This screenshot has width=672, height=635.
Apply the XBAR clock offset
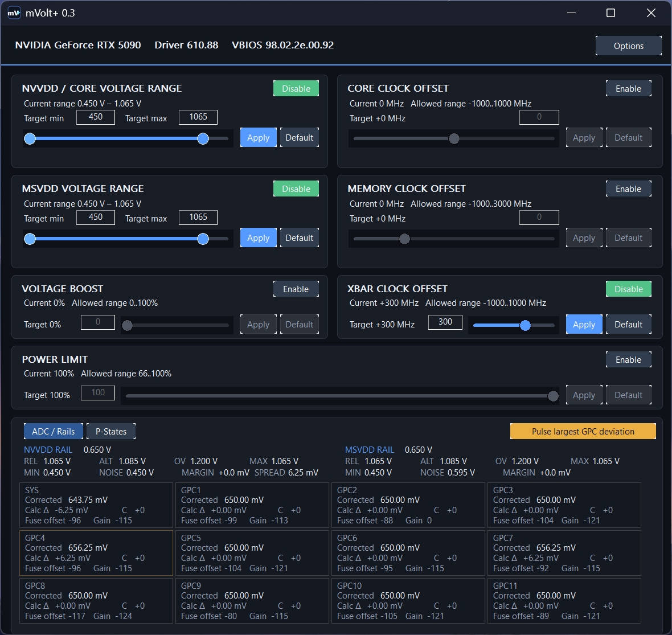584,324
